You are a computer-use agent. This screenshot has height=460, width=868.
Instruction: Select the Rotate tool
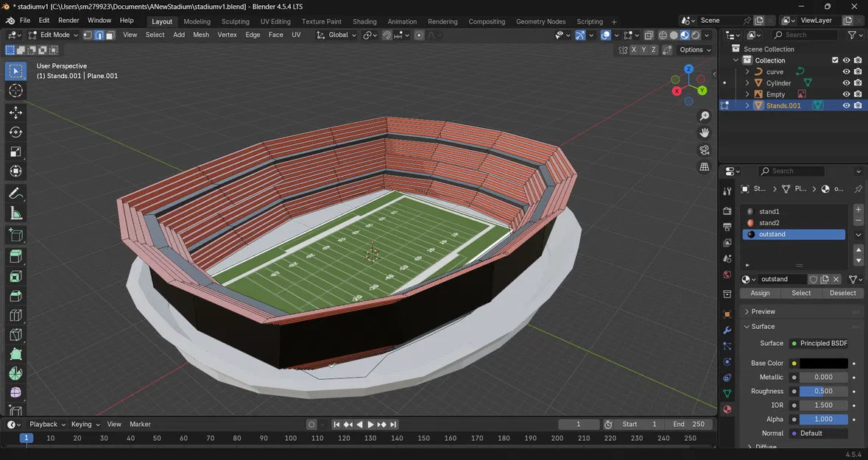click(15, 132)
